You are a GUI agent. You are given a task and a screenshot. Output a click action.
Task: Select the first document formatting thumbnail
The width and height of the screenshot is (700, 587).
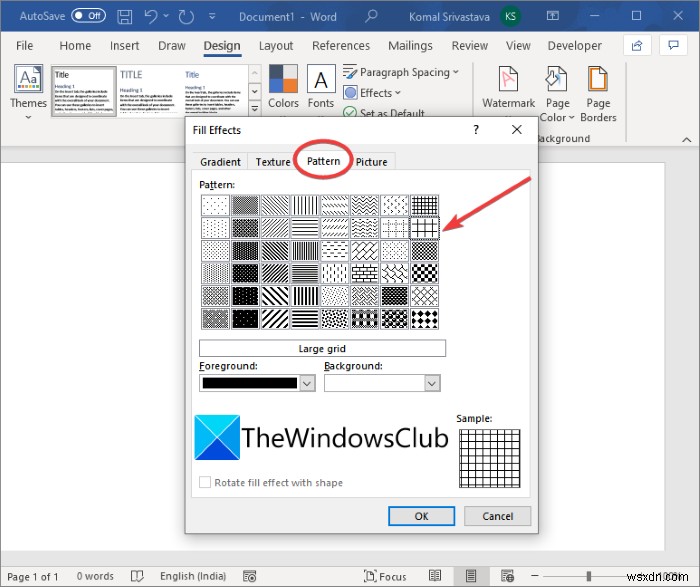coord(84,91)
